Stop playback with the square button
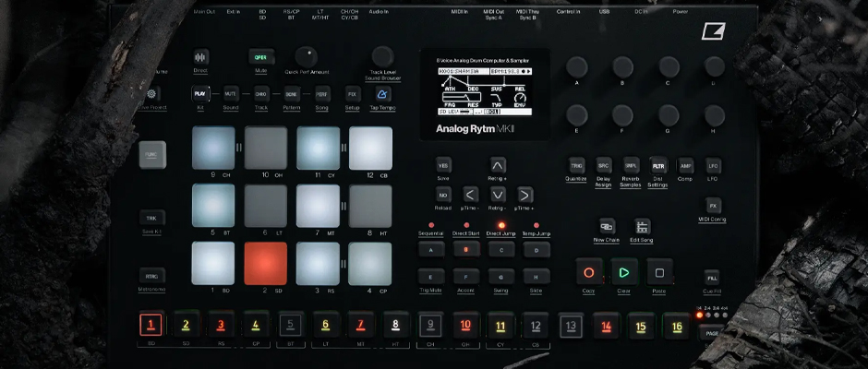868x369 pixels. click(659, 272)
